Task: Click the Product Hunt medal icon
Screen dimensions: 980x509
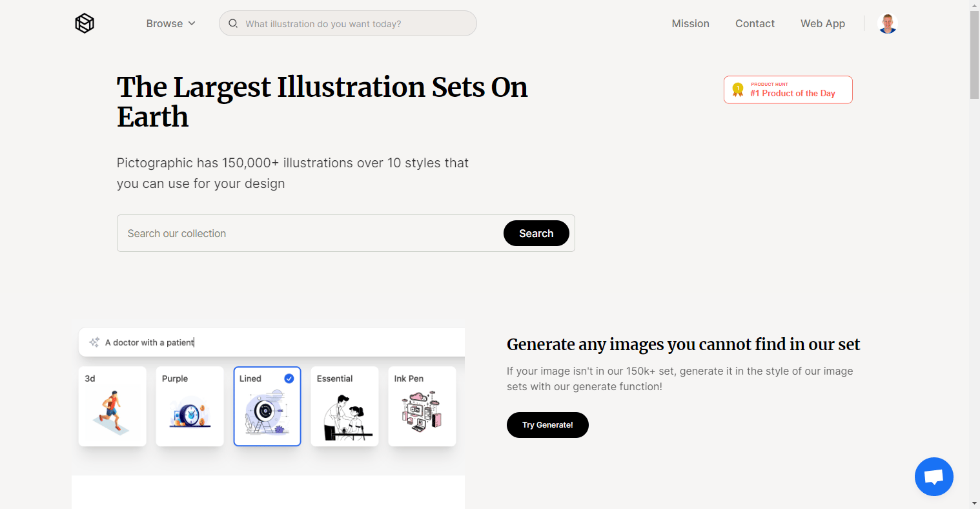Action: [738, 90]
